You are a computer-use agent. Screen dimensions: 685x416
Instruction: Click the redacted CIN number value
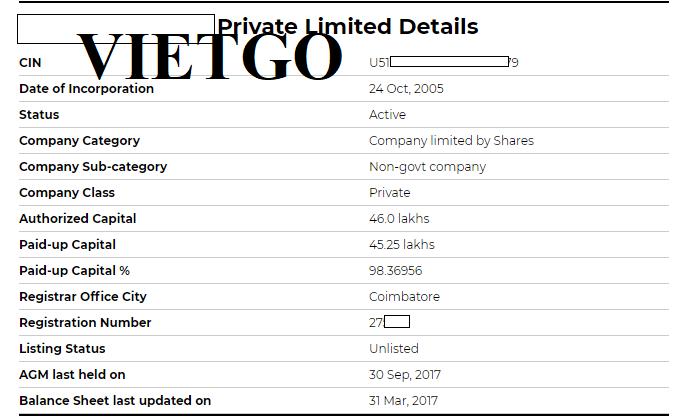[444, 62]
